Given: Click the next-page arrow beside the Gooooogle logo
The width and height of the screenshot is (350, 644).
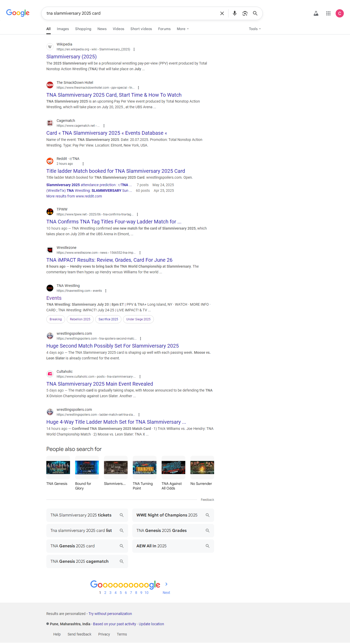Looking at the screenshot, I should [x=167, y=584].
